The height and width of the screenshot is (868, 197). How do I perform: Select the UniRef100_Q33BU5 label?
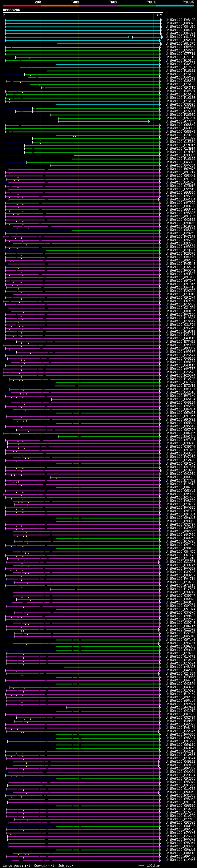[180, 155]
